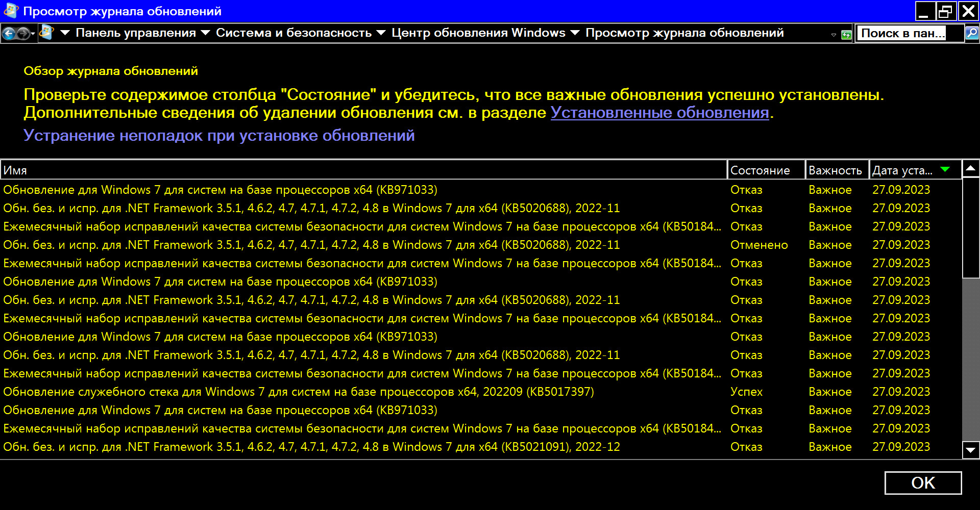Refresh the view with the green refresh icon
This screenshot has width=980, height=510.
846,35
